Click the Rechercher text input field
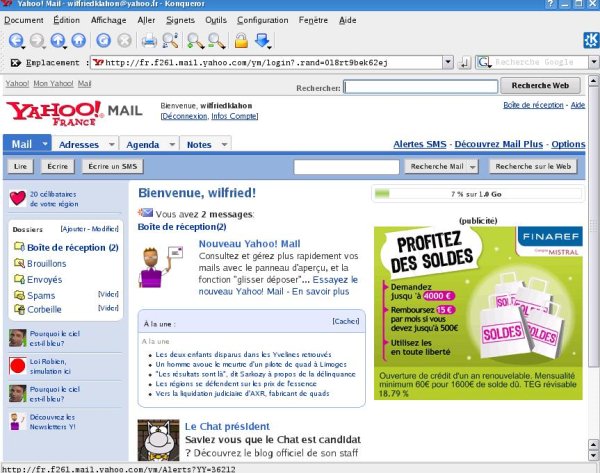This screenshot has width=600, height=473. point(421,86)
